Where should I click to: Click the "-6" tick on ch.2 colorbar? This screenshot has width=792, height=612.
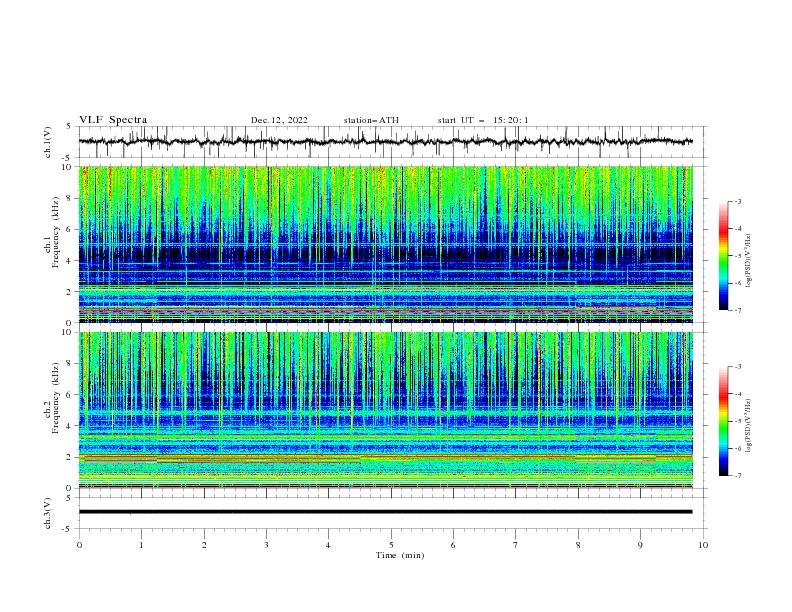point(737,448)
